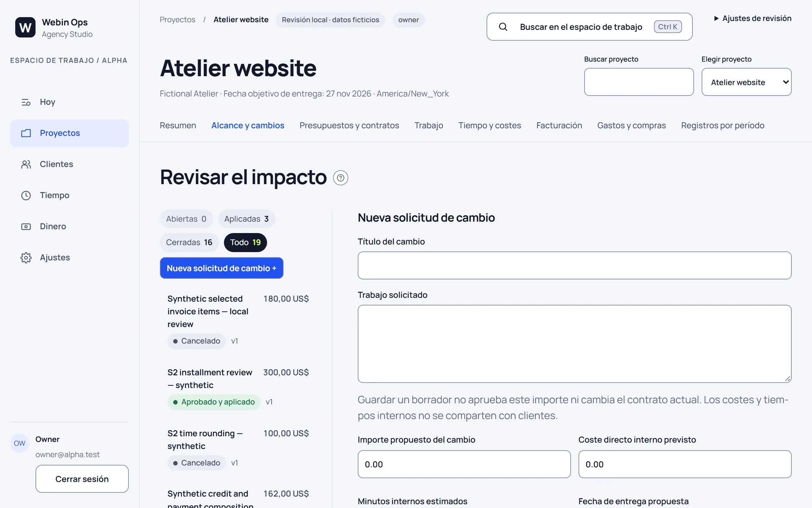Click the Revisión local · datos ficticios badge
Screen dimensions: 812x508
pyautogui.click(x=330, y=20)
